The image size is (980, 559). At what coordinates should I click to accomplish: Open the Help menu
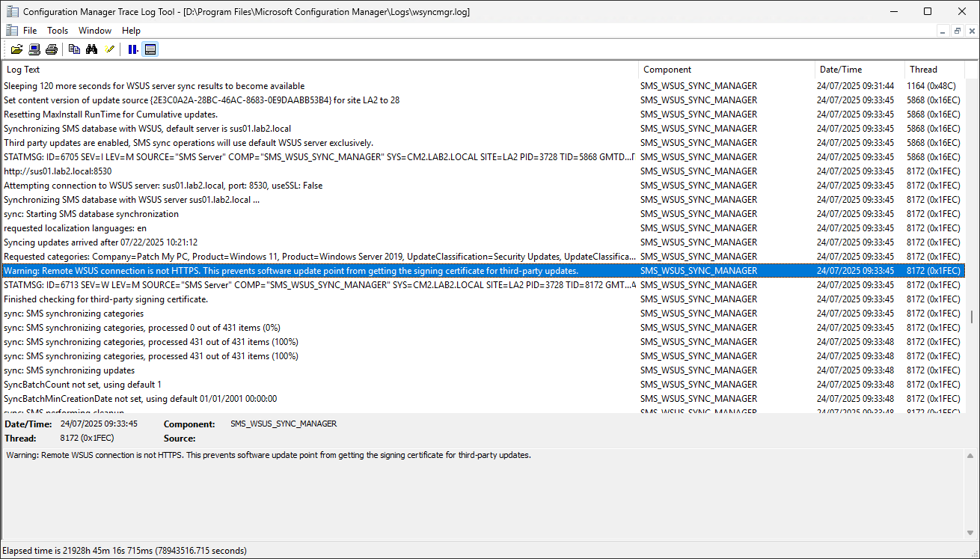pos(131,30)
